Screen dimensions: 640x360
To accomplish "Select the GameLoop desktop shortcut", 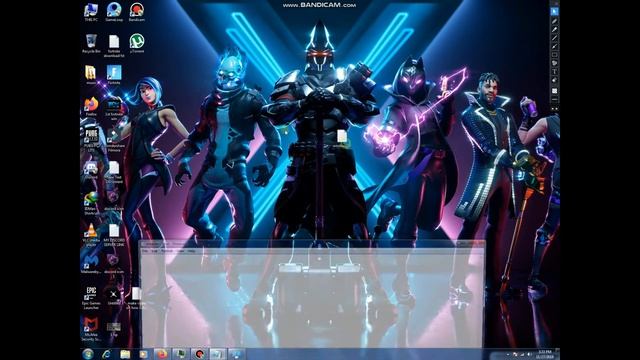I will (x=114, y=12).
